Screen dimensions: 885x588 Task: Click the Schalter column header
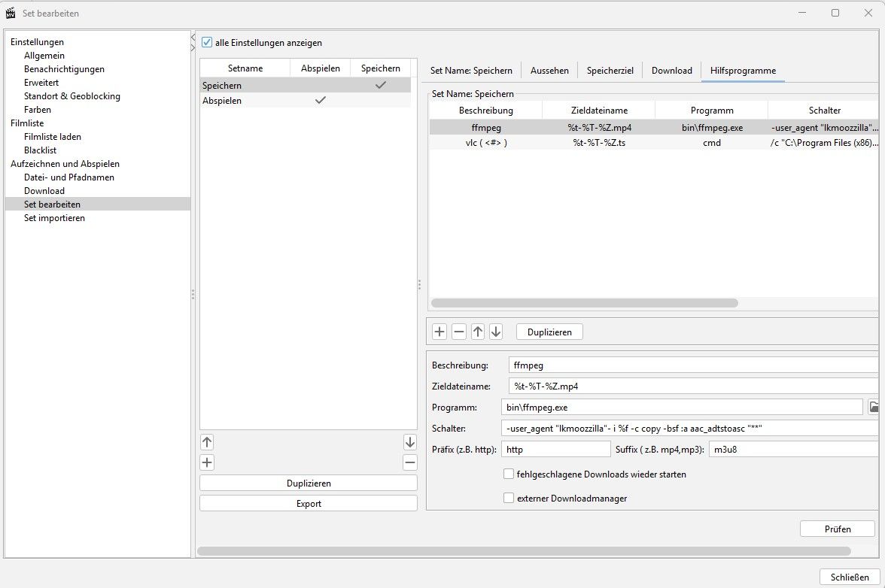click(x=824, y=110)
